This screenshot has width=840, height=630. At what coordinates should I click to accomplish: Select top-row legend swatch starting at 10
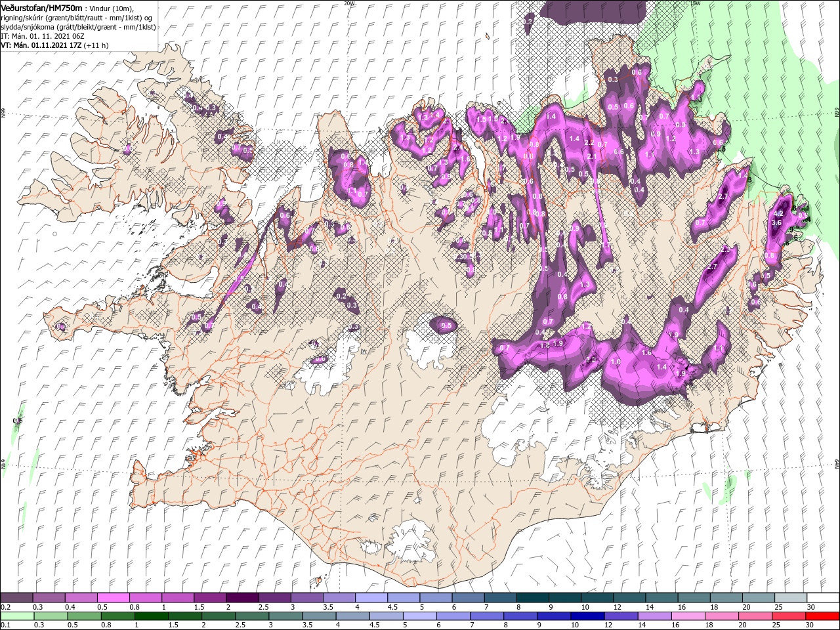597,598
